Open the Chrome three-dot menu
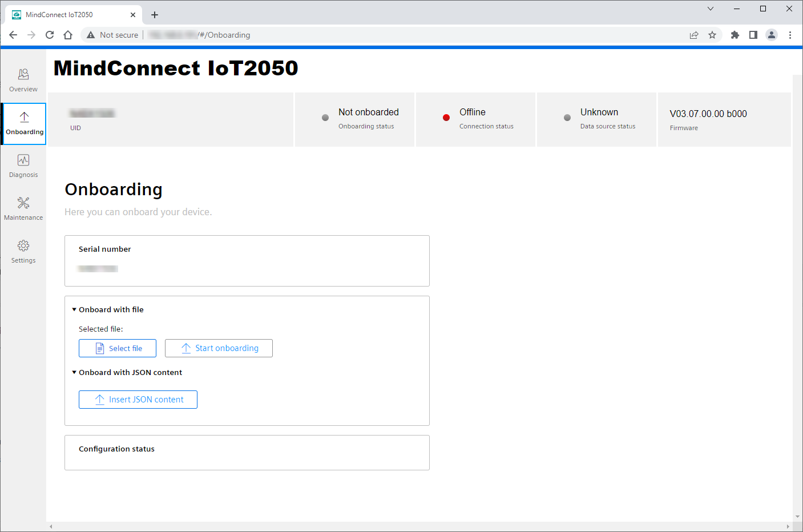803x532 pixels. pyautogui.click(x=790, y=35)
